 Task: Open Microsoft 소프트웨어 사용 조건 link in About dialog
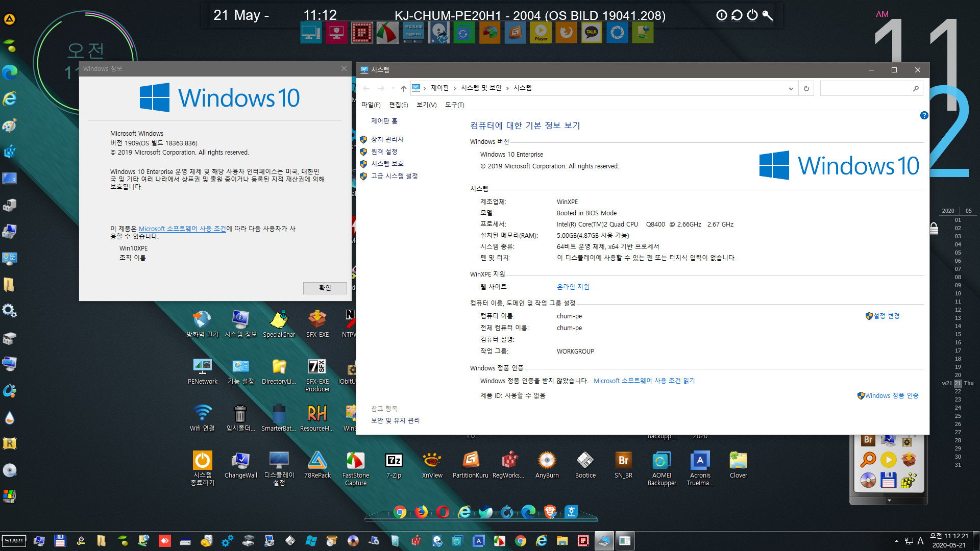[182, 229]
